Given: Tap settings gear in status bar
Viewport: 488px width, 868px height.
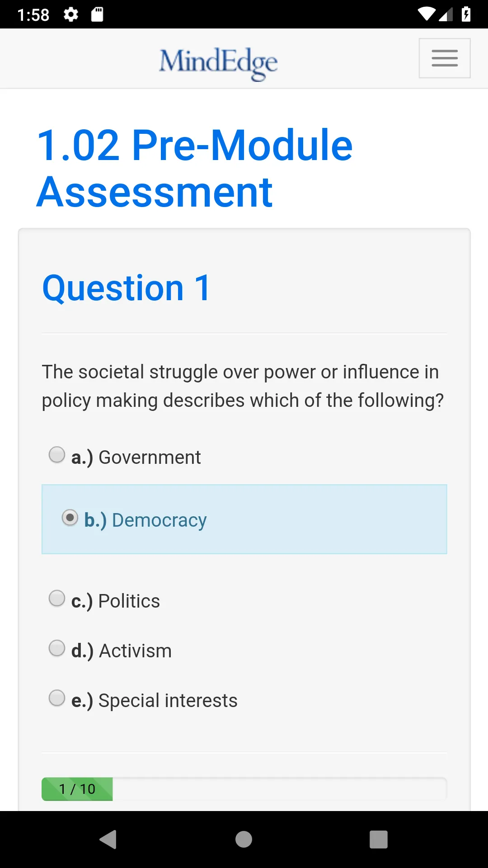Looking at the screenshot, I should click(x=71, y=14).
